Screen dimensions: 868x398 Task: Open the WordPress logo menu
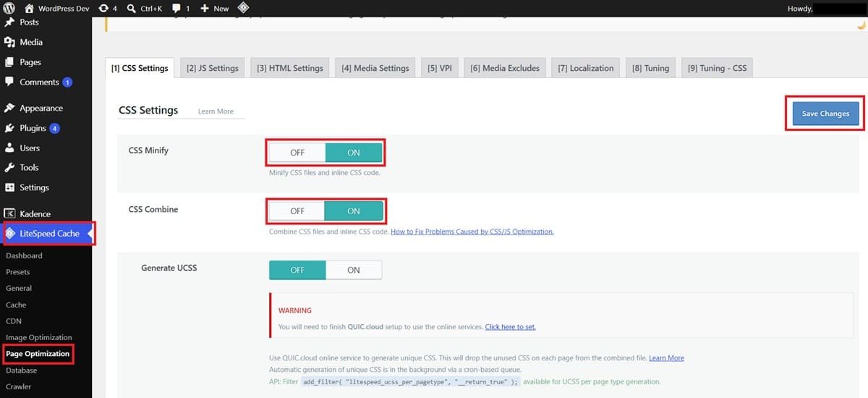click(9, 8)
